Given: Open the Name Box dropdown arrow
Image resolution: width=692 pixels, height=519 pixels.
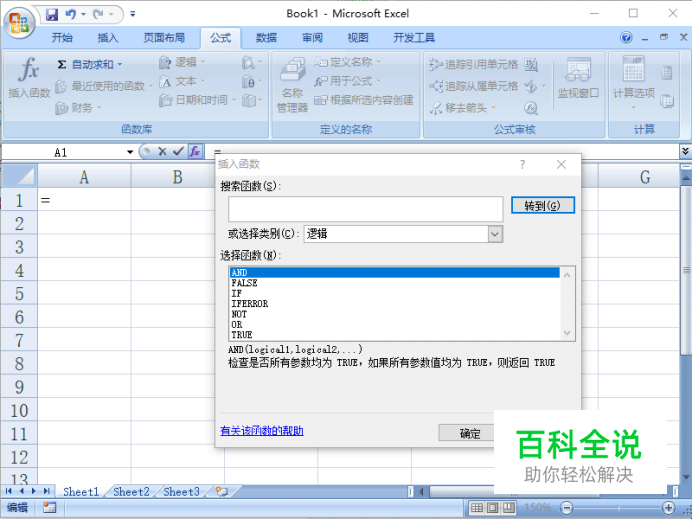Looking at the screenshot, I should pos(130,152).
